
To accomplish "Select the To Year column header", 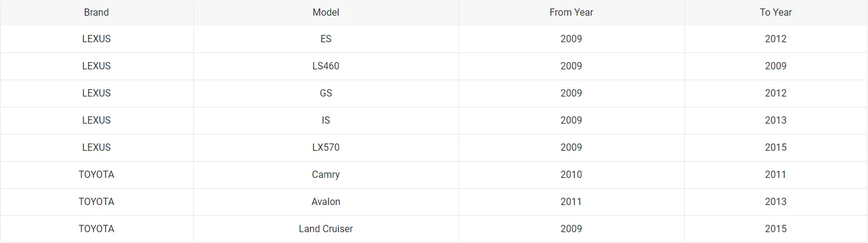I will pyautogui.click(x=776, y=13).
